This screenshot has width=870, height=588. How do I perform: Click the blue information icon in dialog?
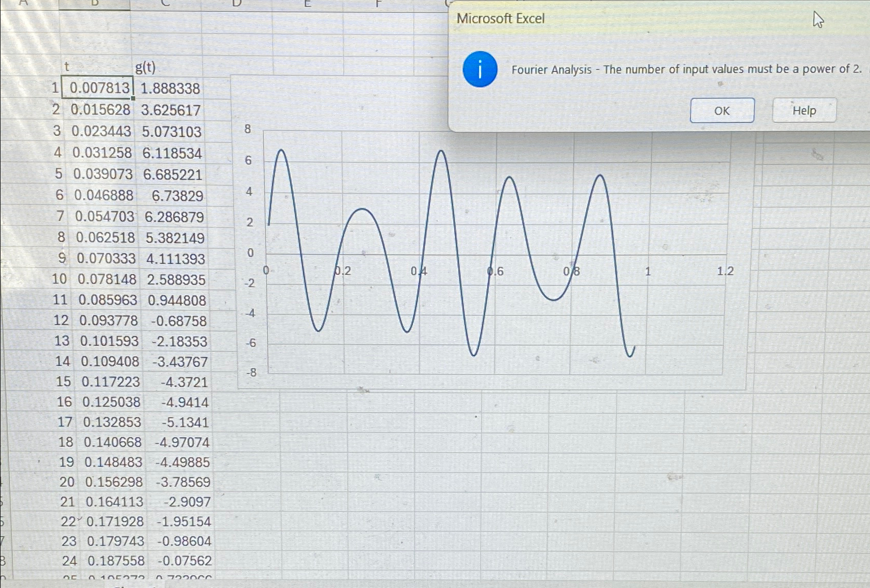pos(480,69)
